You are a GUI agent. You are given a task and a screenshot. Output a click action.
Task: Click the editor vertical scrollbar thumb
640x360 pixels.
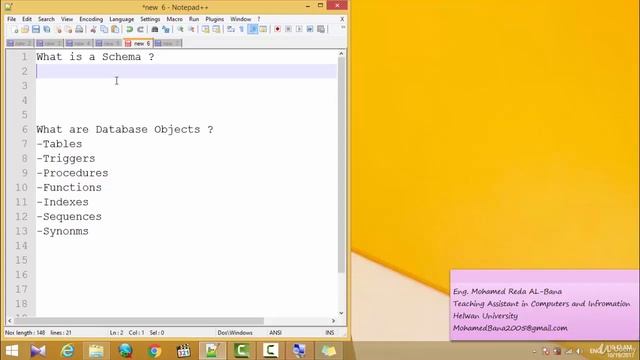coord(341,165)
